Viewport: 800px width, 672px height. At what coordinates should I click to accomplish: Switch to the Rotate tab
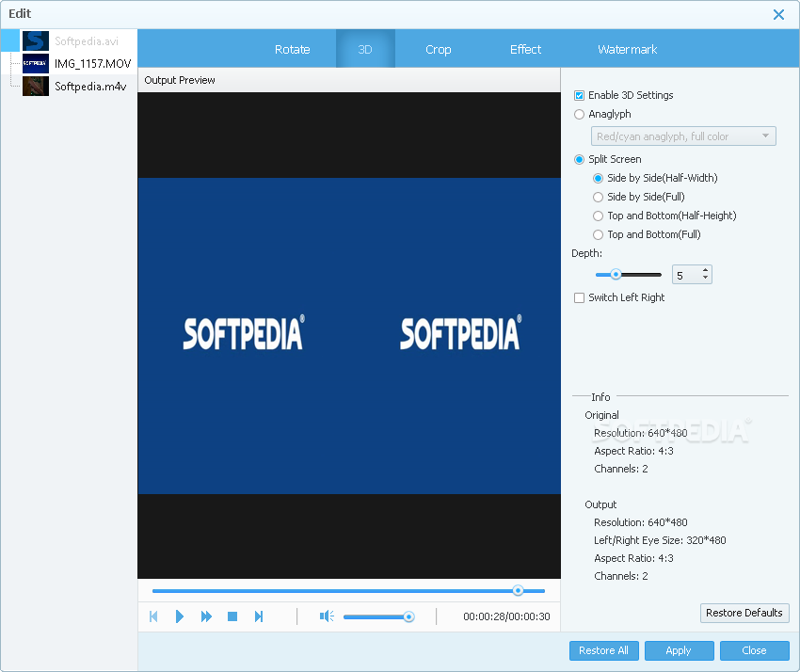(293, 50)
